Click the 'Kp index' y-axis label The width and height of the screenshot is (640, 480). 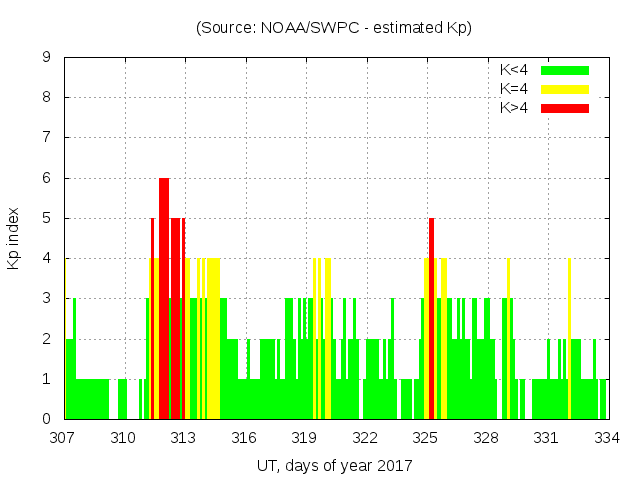[x=13, y=239]
